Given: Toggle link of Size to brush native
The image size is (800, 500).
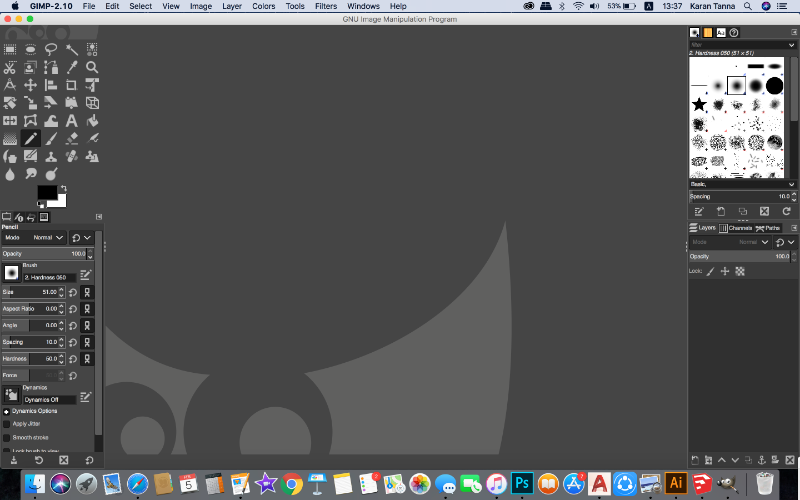Looking at the screenshot, I should pos(87,292).
